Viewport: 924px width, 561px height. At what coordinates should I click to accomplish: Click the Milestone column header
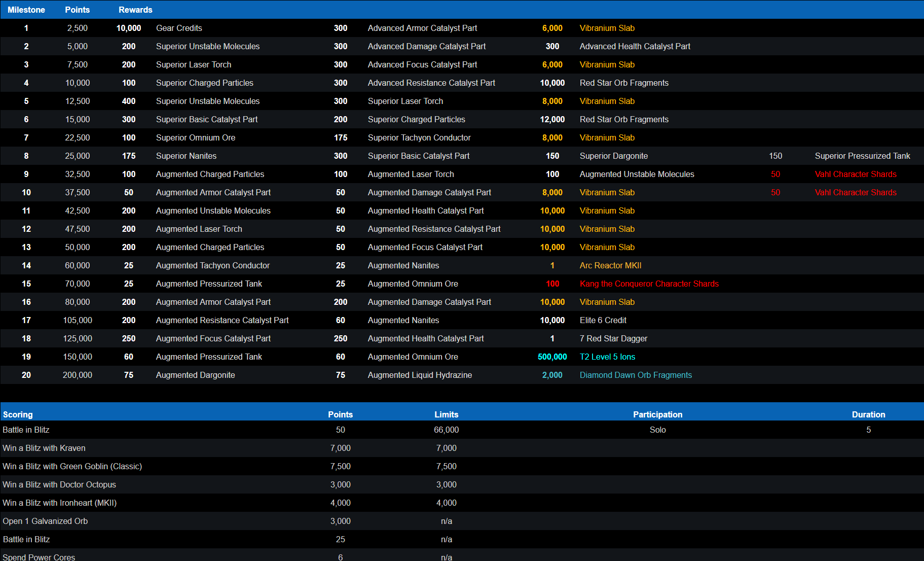(x=26, y=10)
